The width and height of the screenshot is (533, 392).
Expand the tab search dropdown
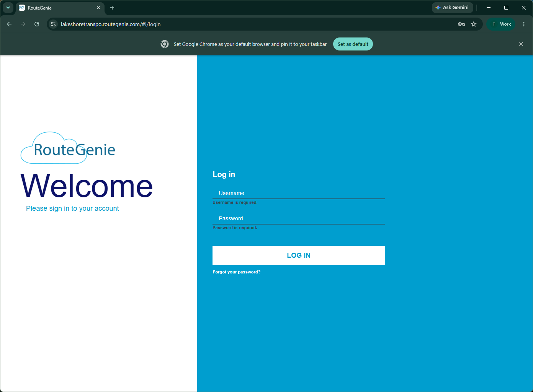click(x=8, y=8)
